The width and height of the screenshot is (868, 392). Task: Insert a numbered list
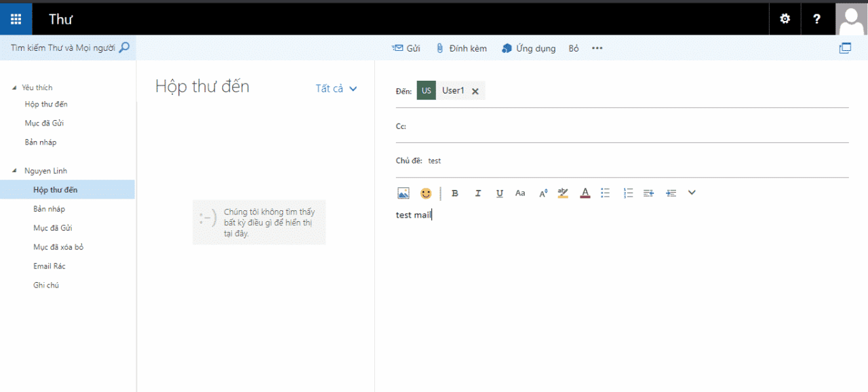(x=628, y=193)
